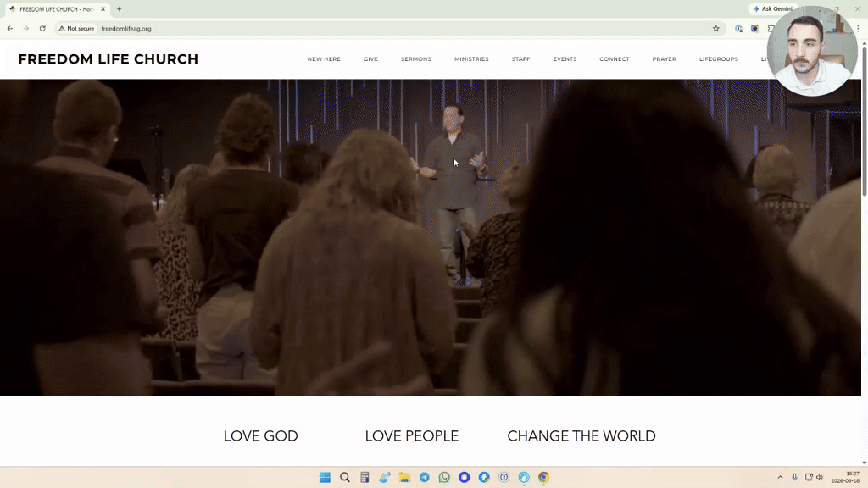
Task: Open the camera extension in Chrome toolbar
Action: point(754,28)
